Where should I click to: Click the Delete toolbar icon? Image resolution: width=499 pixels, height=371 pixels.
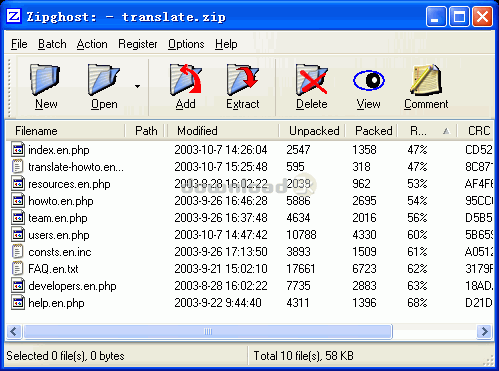coord(311,80)
